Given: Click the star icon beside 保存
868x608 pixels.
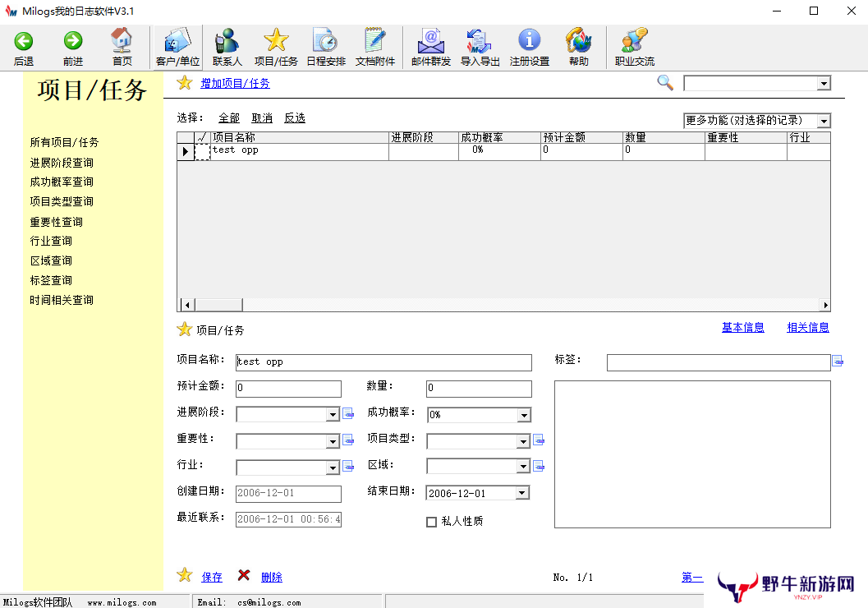Looking at the screenshot, I should pos(184,575).
